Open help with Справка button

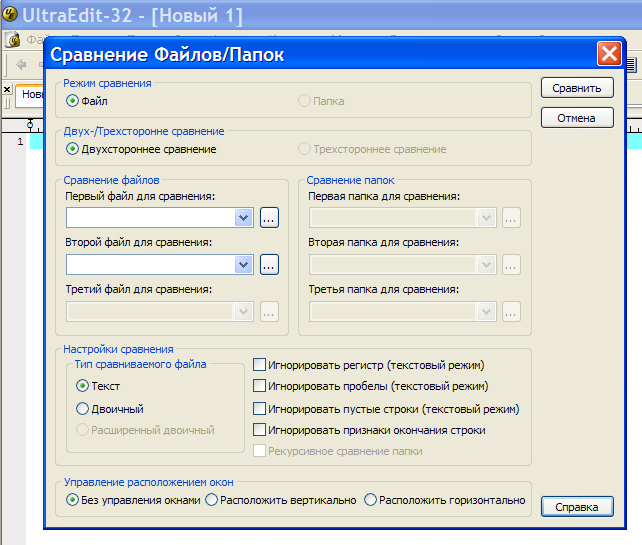pyautogui.click(x=577, y=507)
